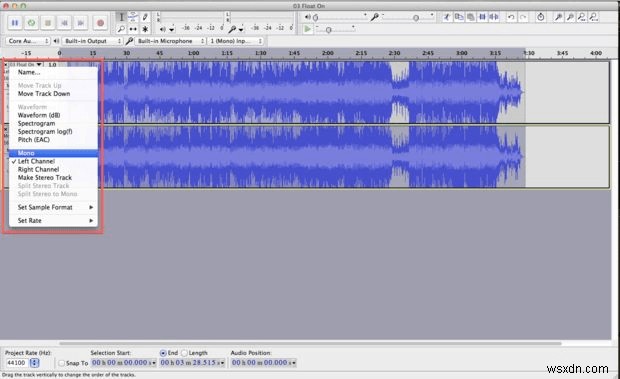Click the Pause transport button
The width and height of the screenshot is (620, 379).
[x=15, y=23]
